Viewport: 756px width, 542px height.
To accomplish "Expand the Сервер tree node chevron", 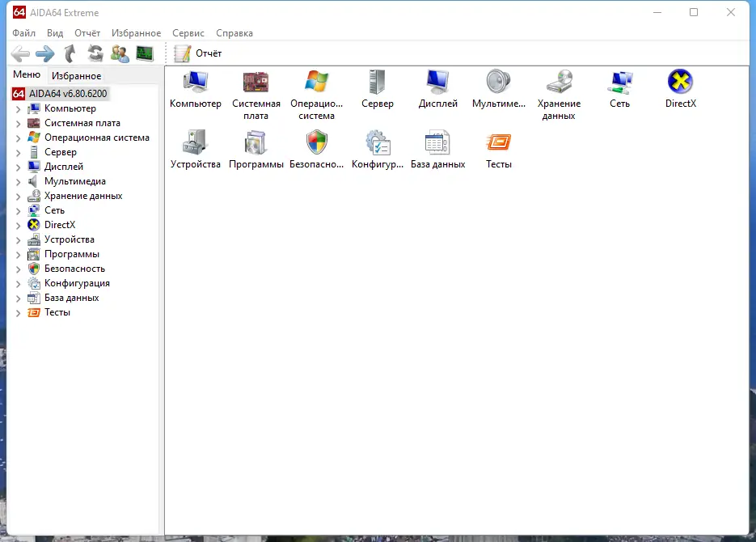I will tap(19, 153).
